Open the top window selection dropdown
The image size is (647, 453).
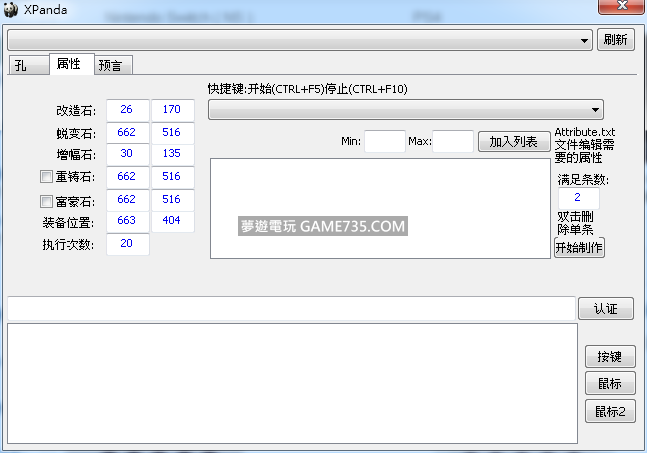click(x=300, y=40)
